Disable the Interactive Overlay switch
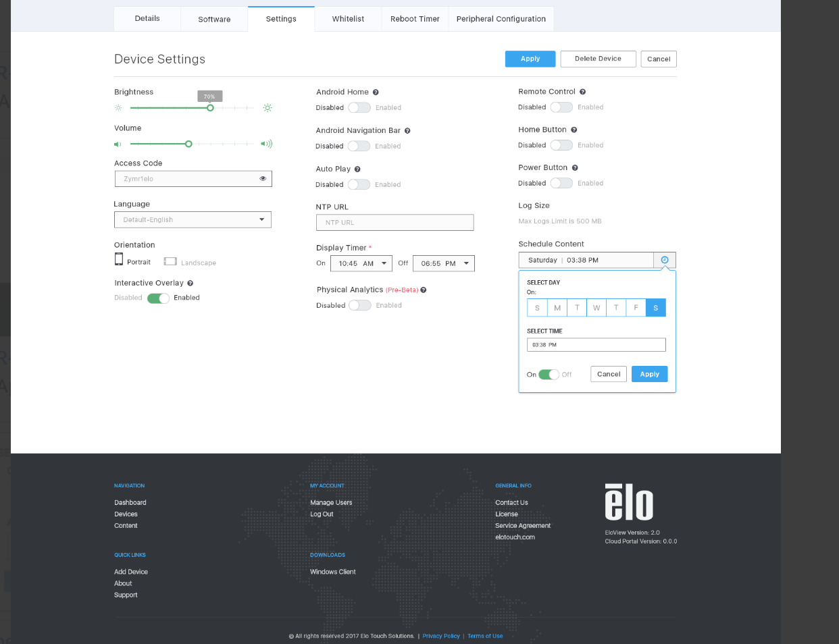Viewport: 839px width, 644px height. (x=158, y=298)
